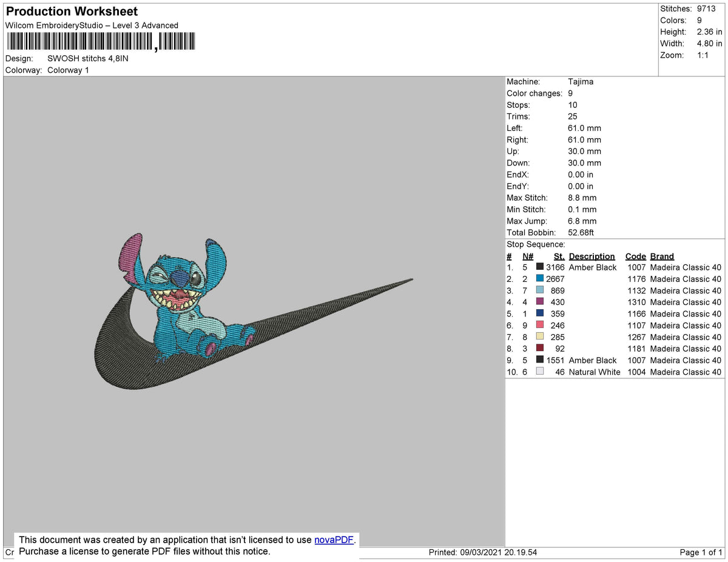Click the purple swatch for code 1310
Image resolution: width=728 pixels, height=562 pixels.
click(539, 302)
